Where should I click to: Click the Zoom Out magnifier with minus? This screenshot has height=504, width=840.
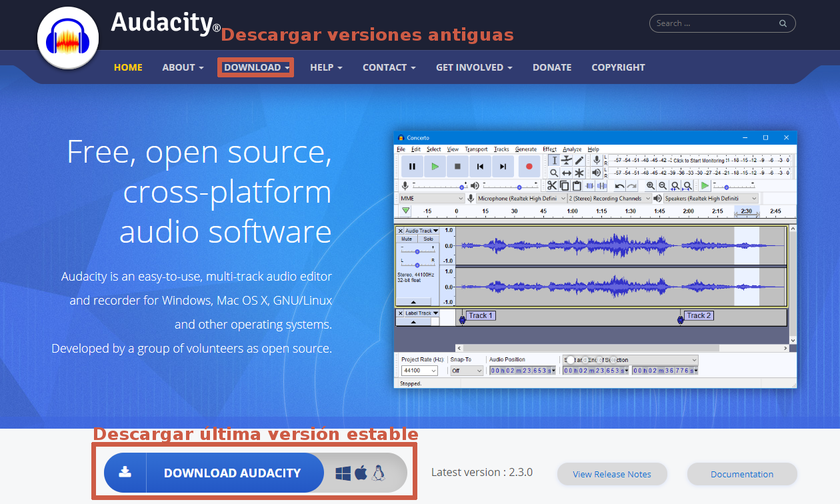coord(663,185)
